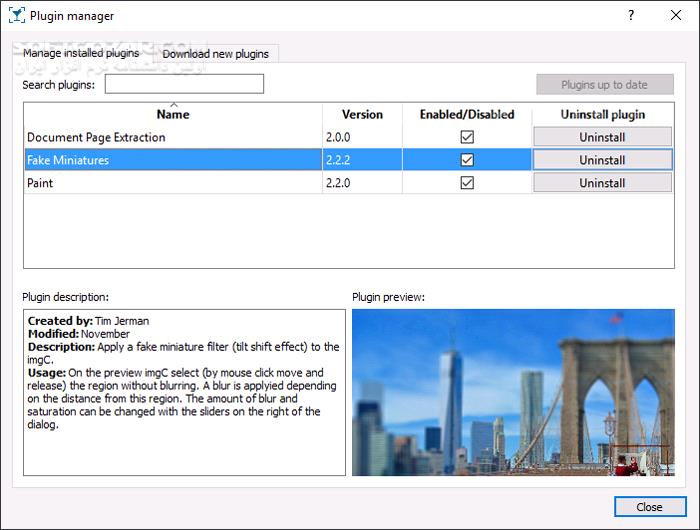Sort by the Version column header
This screenshot has height=530, width=700.
(x=362, y=114)
